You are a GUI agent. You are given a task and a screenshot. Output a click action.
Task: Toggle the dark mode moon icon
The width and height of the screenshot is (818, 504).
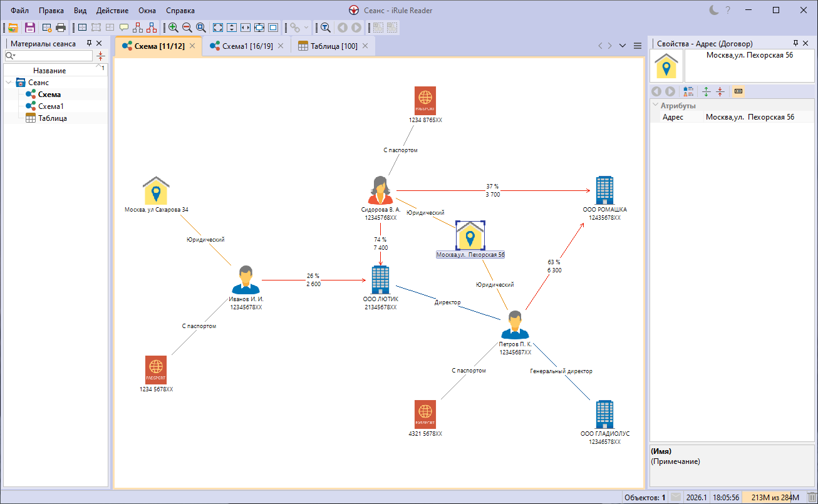tap(713, 10)
